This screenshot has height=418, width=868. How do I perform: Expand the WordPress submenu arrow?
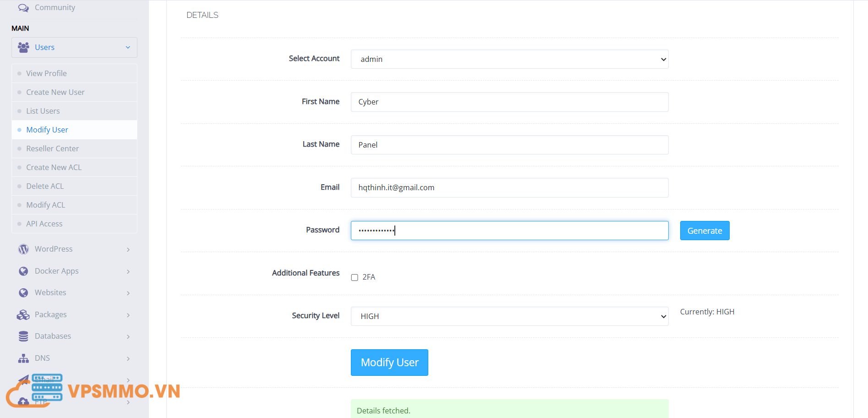(128, 249)
